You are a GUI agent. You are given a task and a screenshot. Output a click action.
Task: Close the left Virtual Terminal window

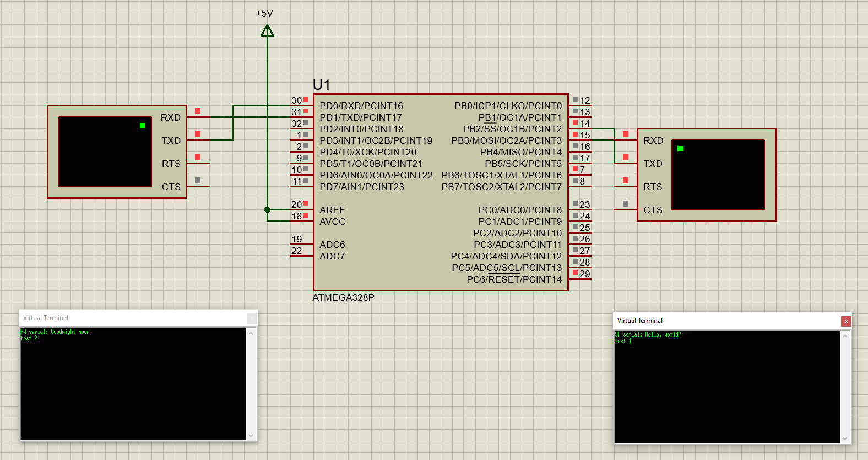(x=251, y=318)
